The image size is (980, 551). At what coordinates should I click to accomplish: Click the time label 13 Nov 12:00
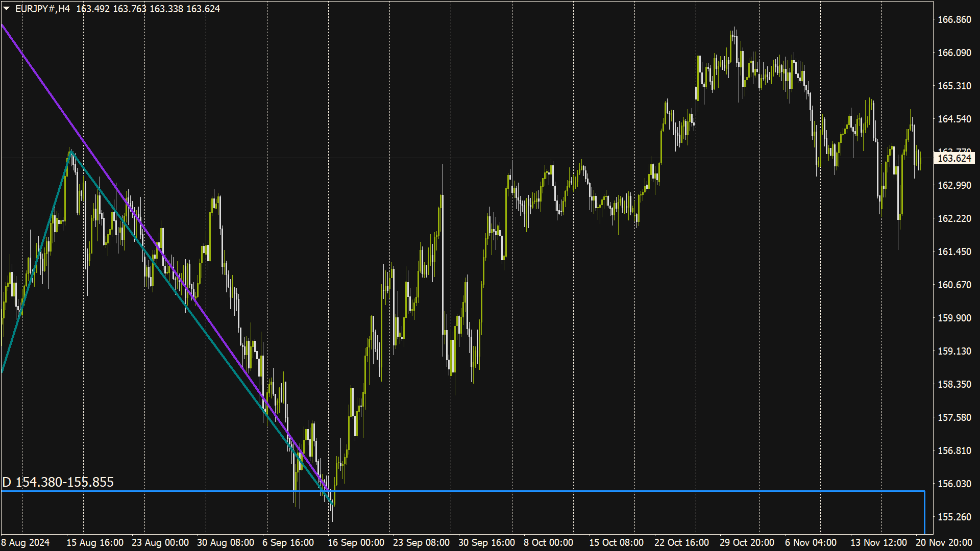pyautogui.click(x=878, y=542)
